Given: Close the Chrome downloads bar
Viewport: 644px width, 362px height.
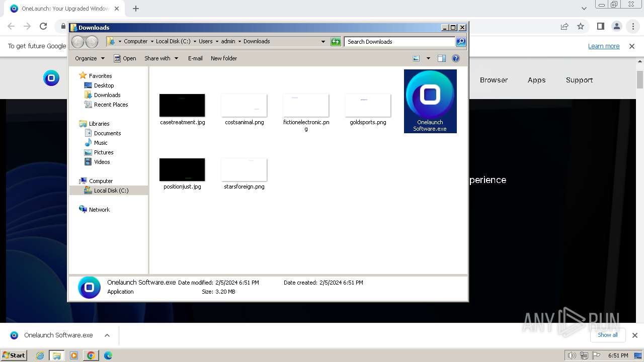Looking at the screenshot, I should tap(634, 335).
